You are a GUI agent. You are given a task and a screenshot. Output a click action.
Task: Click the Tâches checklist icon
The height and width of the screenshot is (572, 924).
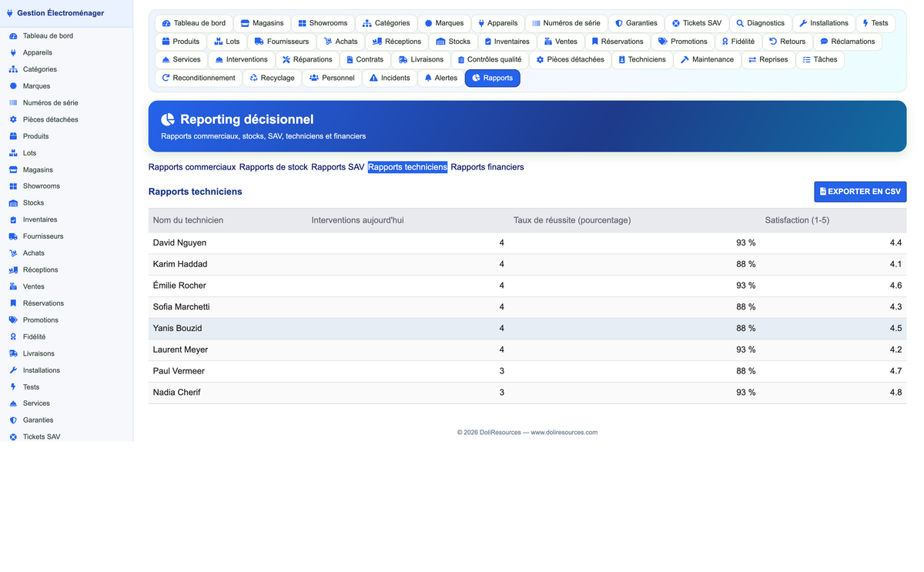tap(806, 60)
